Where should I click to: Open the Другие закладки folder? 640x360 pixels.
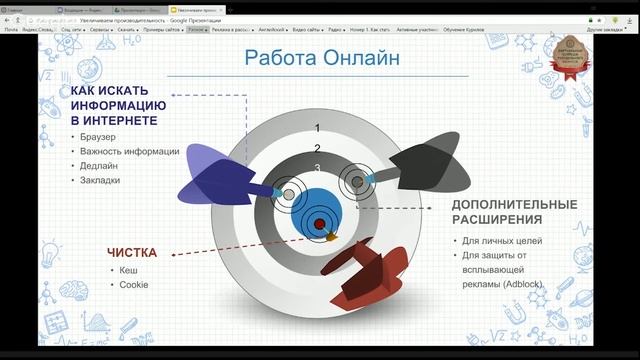[607, 30]
